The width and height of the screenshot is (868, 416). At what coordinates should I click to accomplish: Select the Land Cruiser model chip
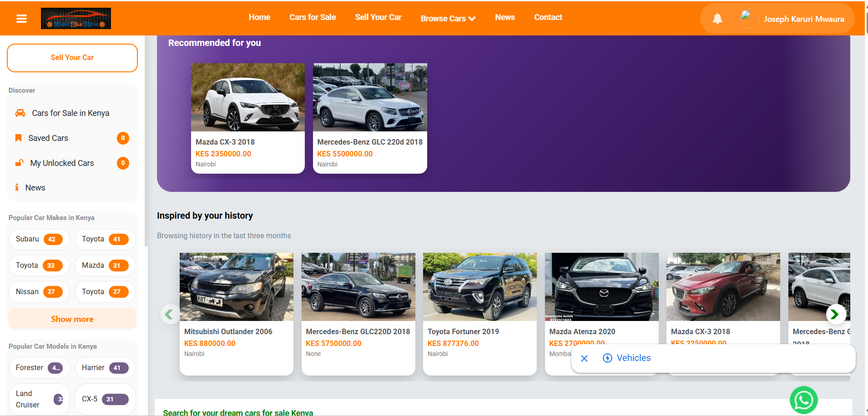click(39, 399)
